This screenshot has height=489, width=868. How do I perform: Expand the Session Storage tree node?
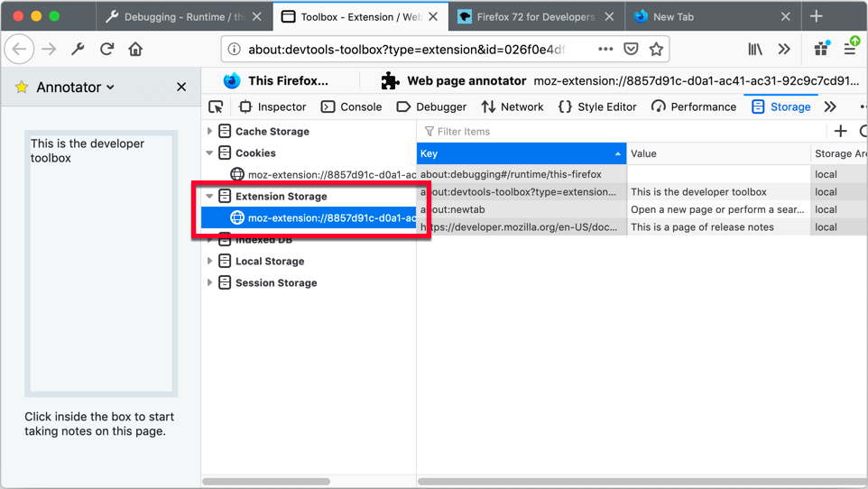[210, 282]
